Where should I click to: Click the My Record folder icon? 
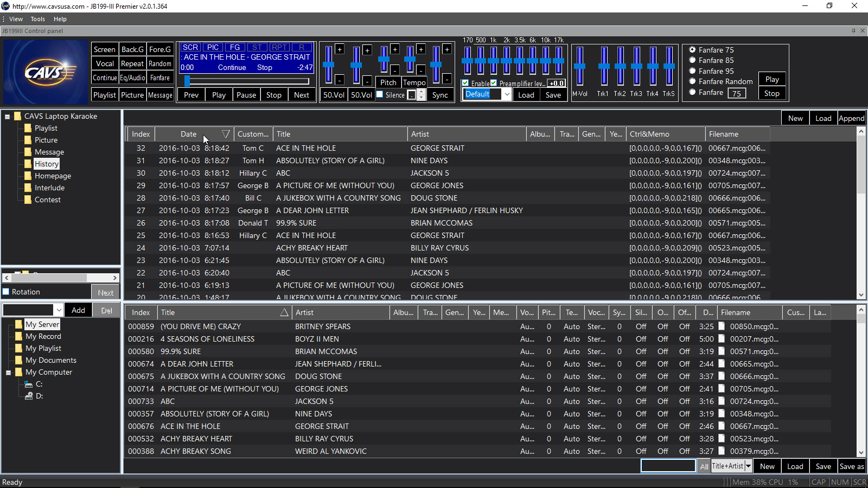pos(19,336)
